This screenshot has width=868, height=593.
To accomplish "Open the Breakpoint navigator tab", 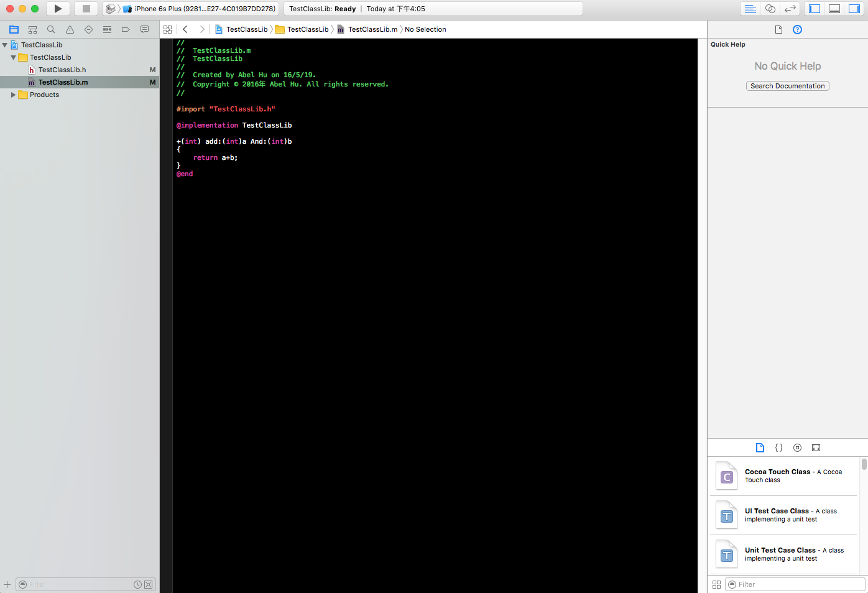I will pyautogui.click(x=126, y=29).
